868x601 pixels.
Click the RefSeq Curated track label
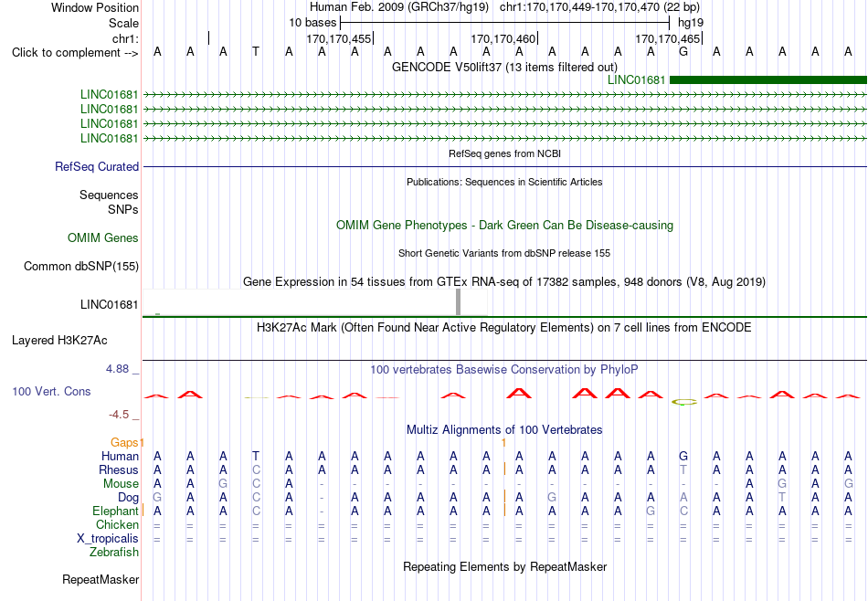point(97,166)
